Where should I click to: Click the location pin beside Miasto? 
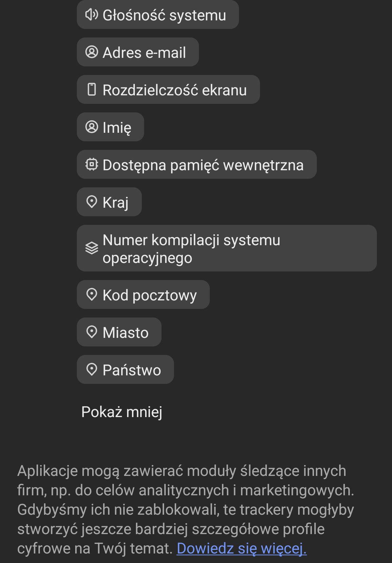click(92, 332)
